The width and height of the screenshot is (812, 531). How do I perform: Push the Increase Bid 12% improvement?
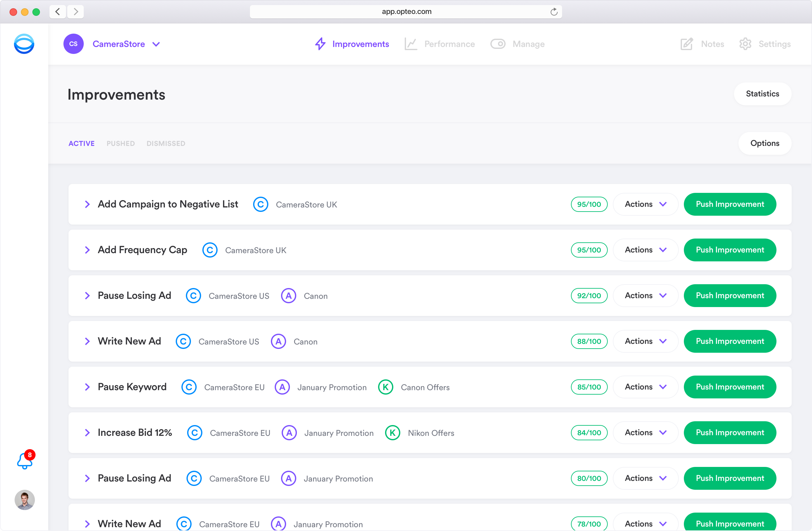(x=730, y=432)
